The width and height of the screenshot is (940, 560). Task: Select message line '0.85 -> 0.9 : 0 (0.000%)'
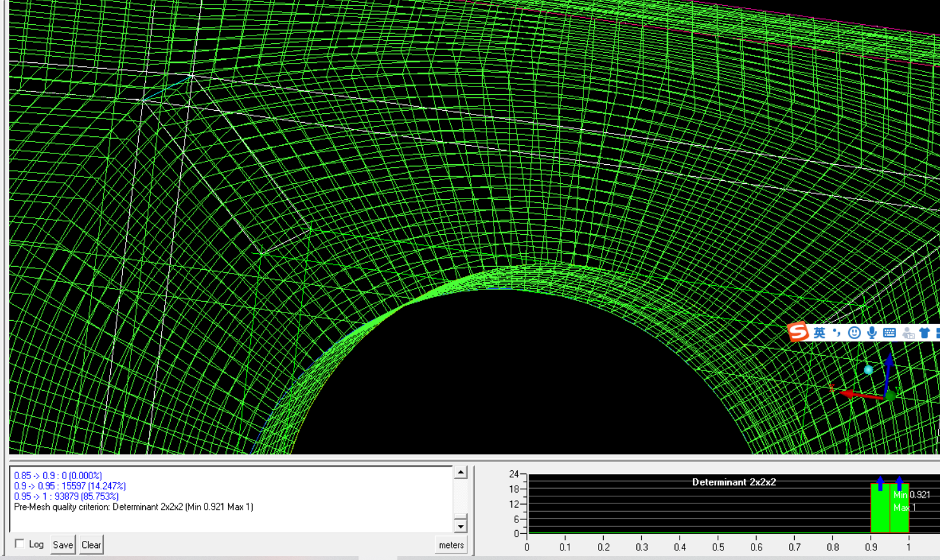click(58, 475)
